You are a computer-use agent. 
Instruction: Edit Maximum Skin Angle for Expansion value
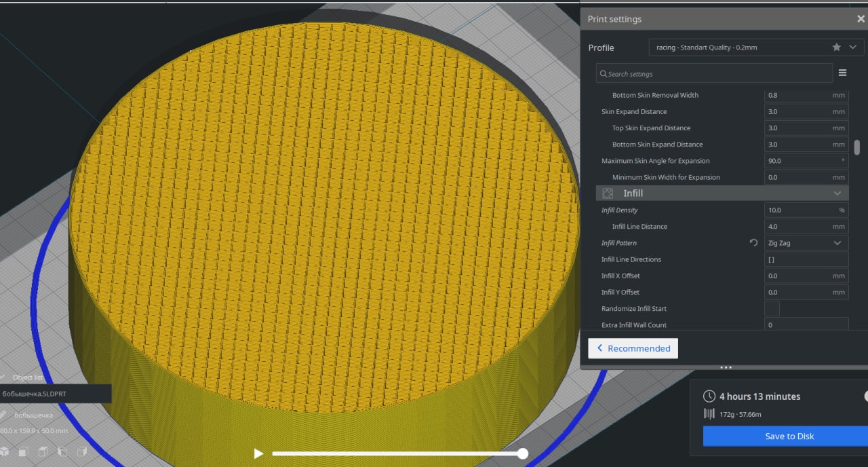[x=806, y=161]
